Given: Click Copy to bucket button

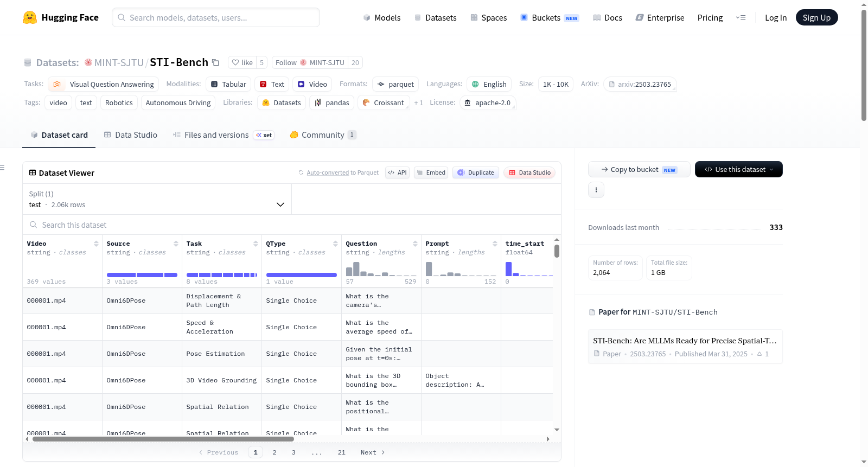Looking at the screenshot, I should pyautogui.click(x=639, y=169).
